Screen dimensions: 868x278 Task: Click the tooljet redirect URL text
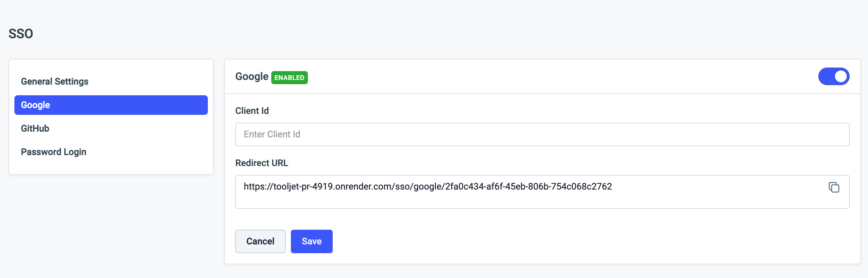(427, 186)
